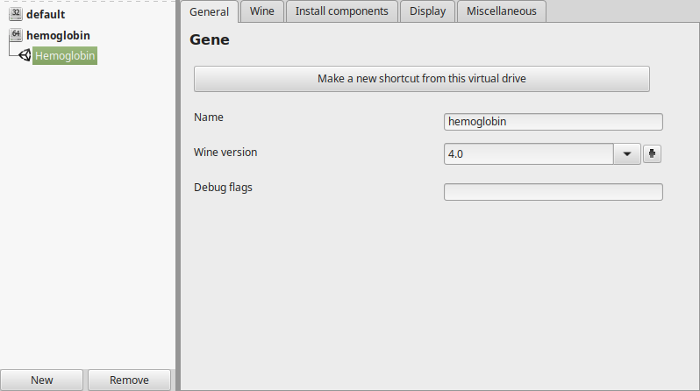This screenshot has height=391, width=700.
Task: Focus the Debug flags field
Action: pos(553,192)
